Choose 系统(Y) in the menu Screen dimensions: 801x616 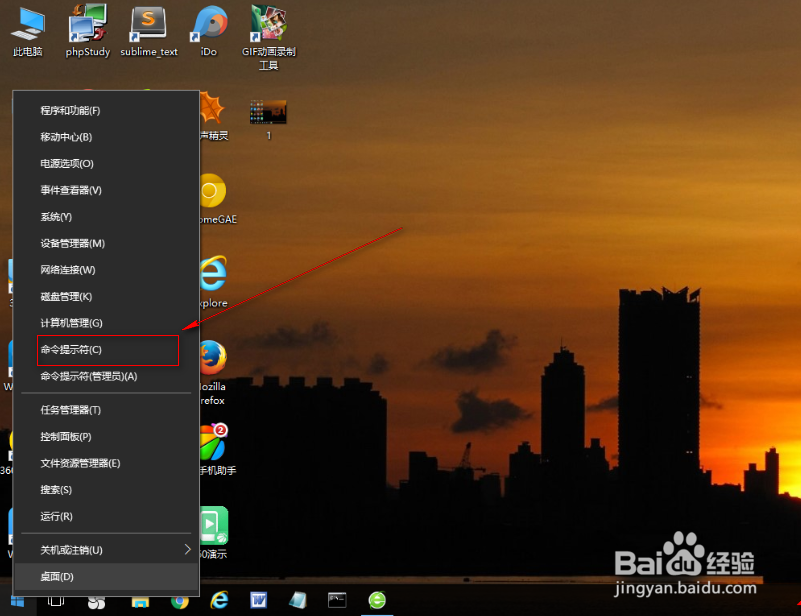click(x=106, y=217)
